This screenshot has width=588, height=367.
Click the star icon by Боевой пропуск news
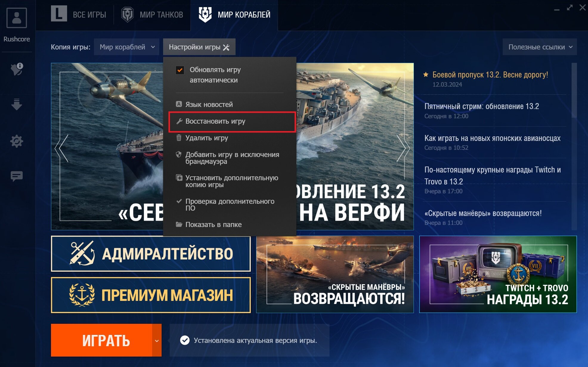point(426,74)
